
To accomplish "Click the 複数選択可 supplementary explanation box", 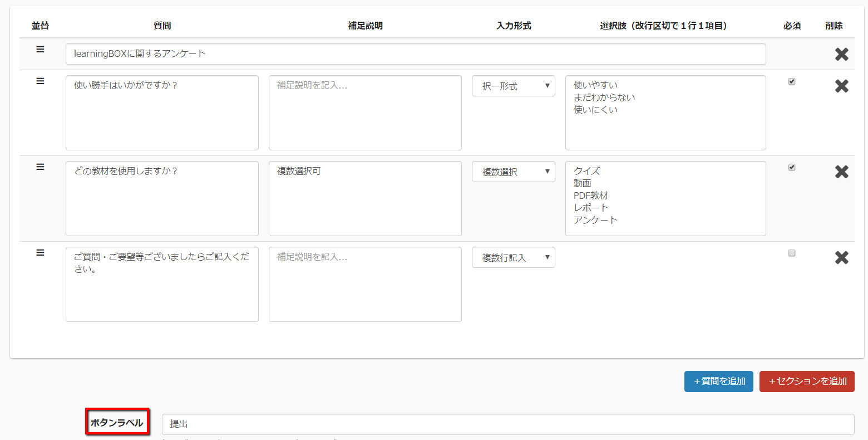I will coord(365,198).
